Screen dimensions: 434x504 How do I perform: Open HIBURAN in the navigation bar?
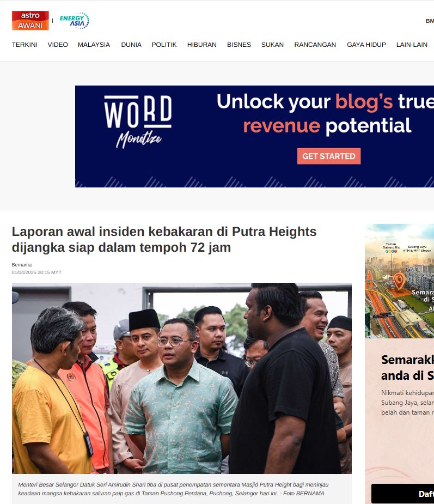[x=201, y=45]
